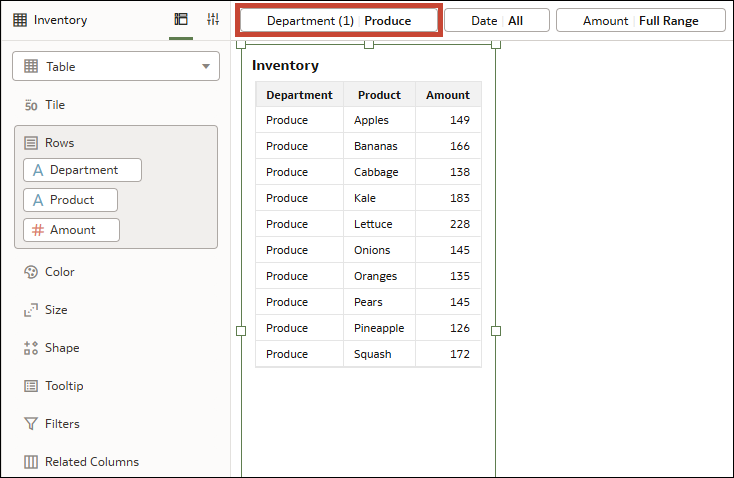Select the Product pill in Rows
The image size is (734, 478).
click(x=71, y=200)
